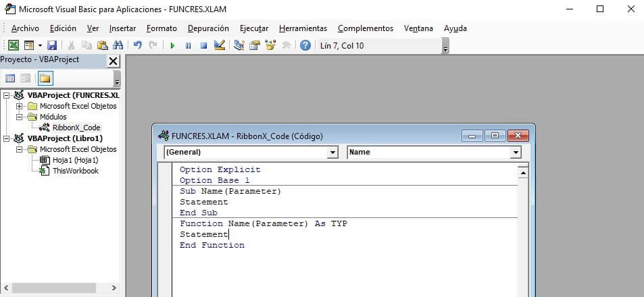Open the Depuración menu

pos(208,28)
